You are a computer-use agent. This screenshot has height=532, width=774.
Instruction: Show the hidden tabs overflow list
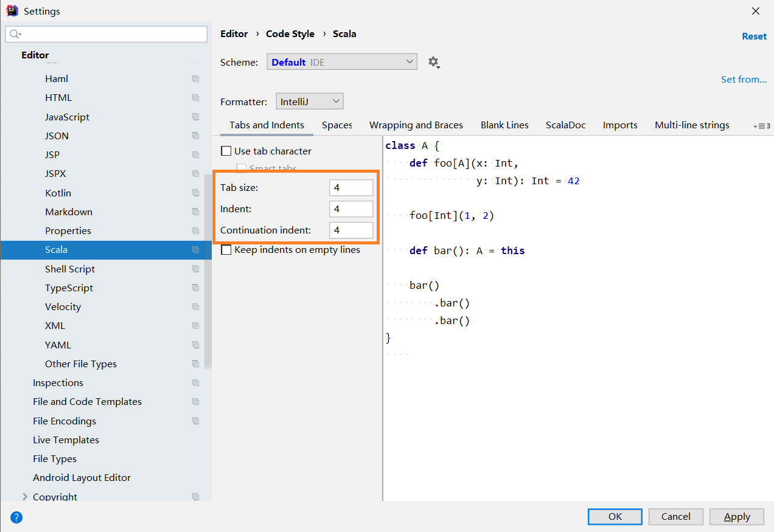point(762,126)
